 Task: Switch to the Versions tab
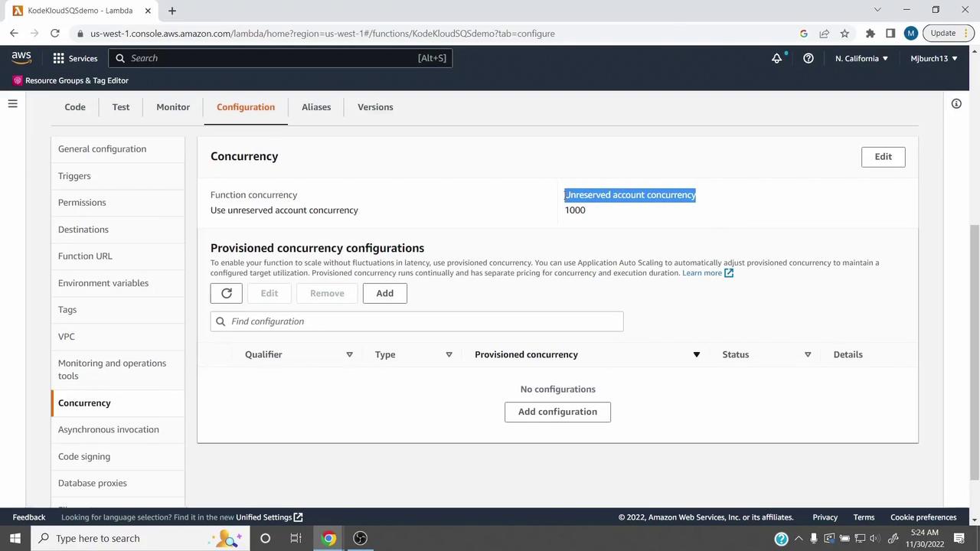pyautogui.click(x=375, y=107)
